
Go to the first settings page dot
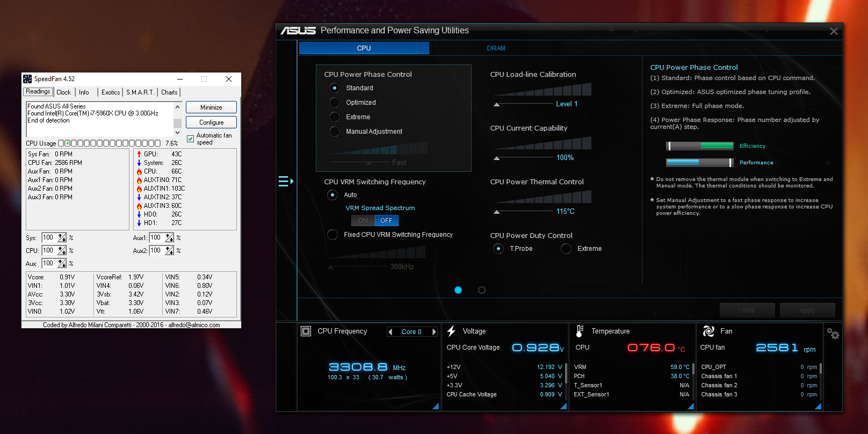(458, 290)
